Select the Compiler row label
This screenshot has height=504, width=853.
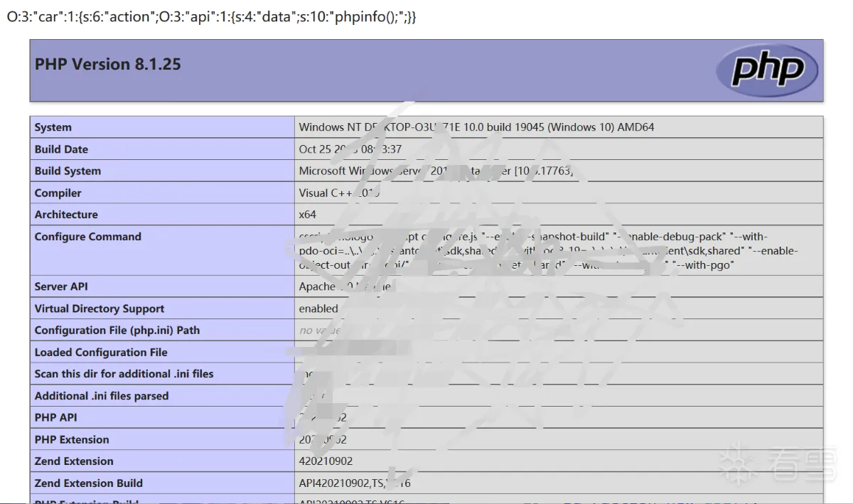(x=58, y=193)
